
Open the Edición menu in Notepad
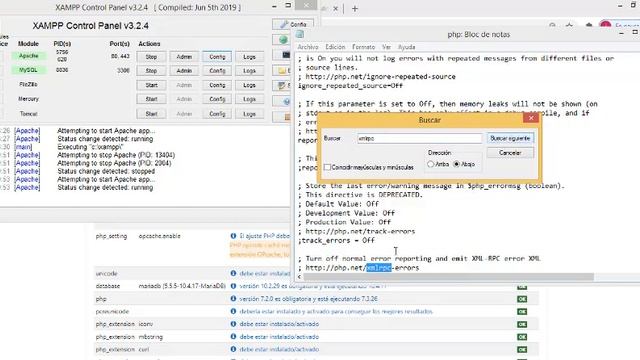[335, 47]
